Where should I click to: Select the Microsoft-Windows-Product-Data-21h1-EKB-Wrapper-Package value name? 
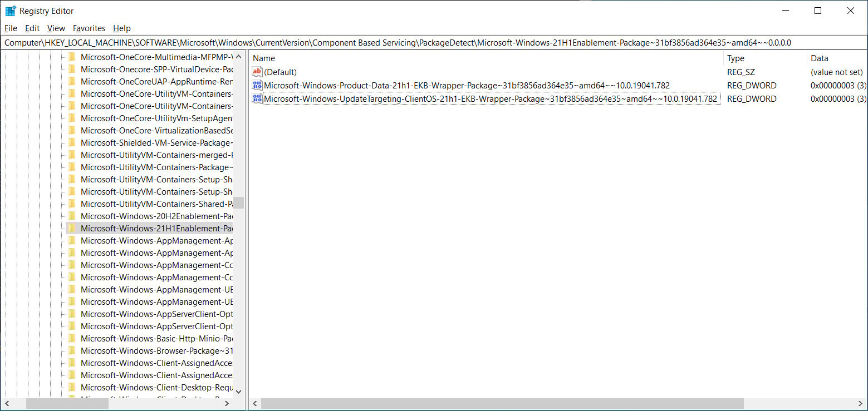[467, 85]
